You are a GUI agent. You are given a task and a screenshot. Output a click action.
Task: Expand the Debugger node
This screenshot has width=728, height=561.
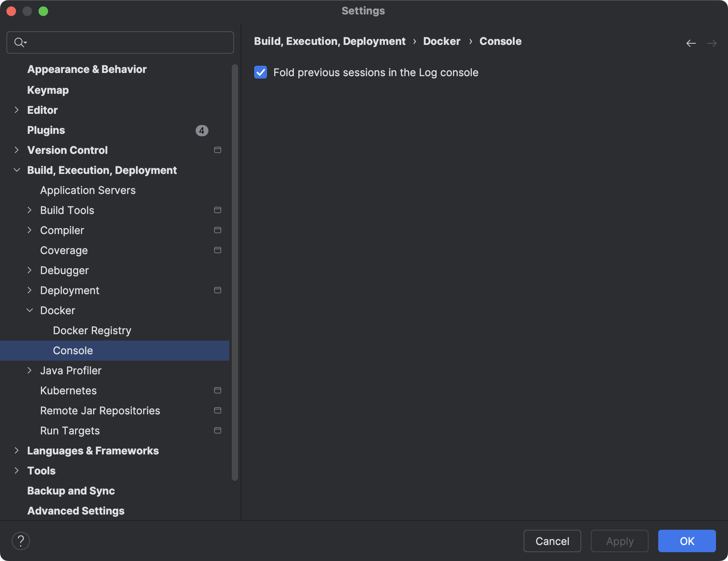coord(29,270)
